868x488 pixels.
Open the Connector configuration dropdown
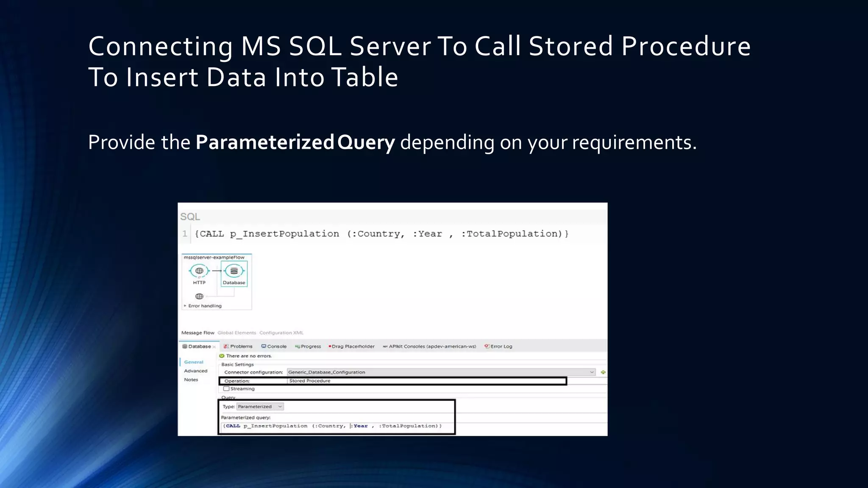[441, 372]
